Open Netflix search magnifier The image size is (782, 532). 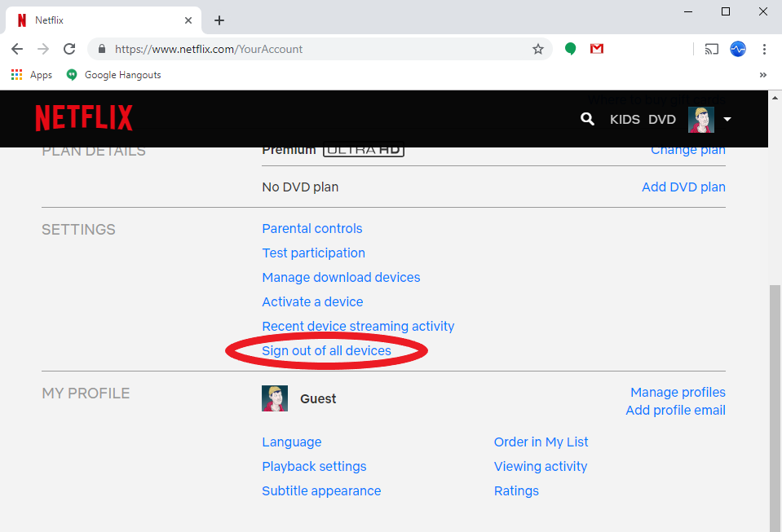[x=587, y=119]
